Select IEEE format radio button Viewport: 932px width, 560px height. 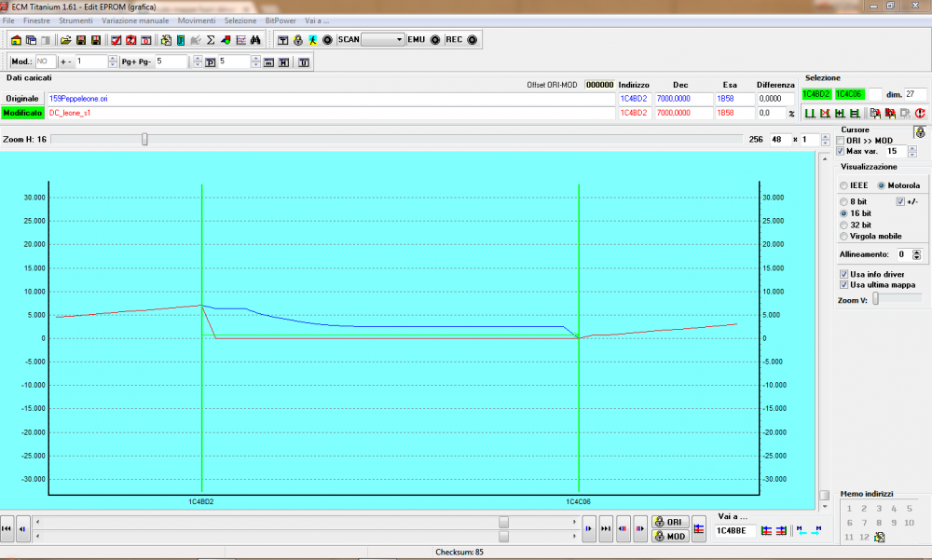click(844, 185)
